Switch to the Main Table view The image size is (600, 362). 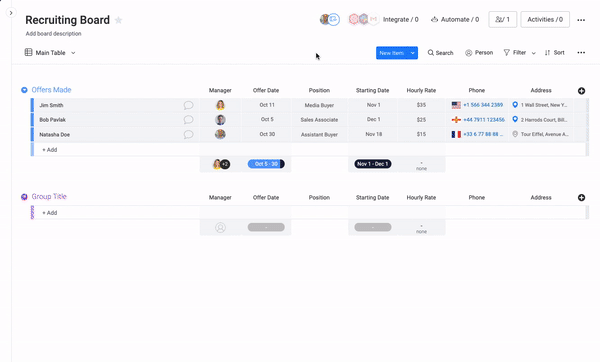pyautogui.click(x=45, y=52)
